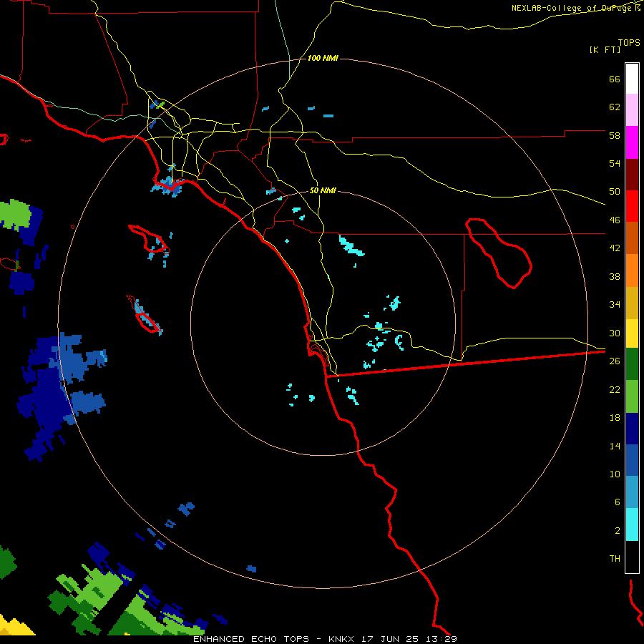Click the "50 NMI" range ring label
The height and width of the screenshot is (644, 644).
[323, 190]
